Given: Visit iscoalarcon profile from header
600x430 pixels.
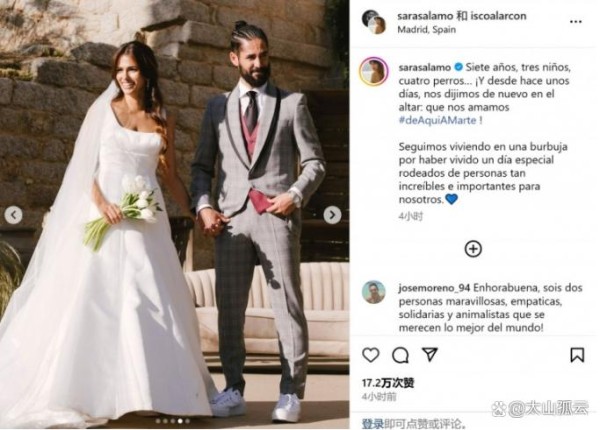Looking at the screenshot, I should coord(497,16).
